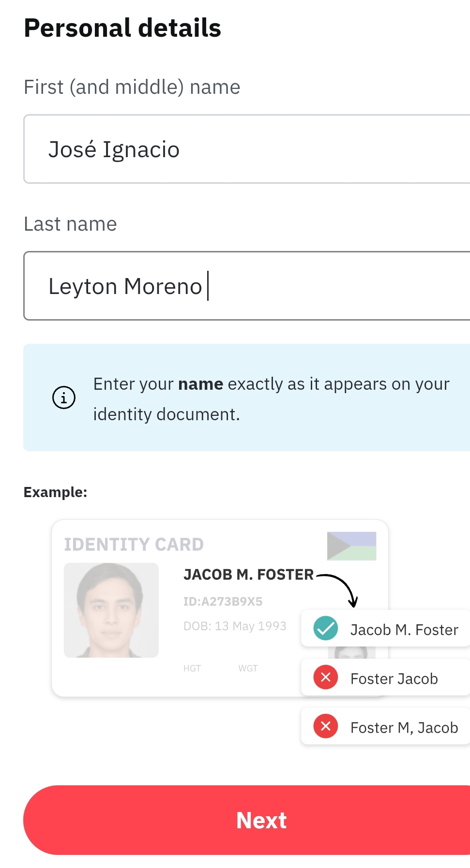Image resolution: width=470 pixels, height=868 pixels.
Task: Focus the first name field with José Ignacio
Action: (x=247, y=149)
